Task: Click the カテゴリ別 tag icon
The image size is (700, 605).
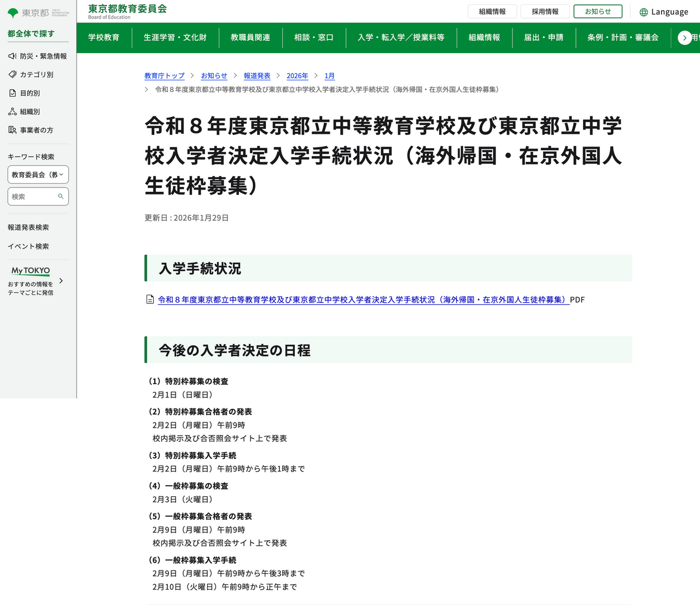Action: [x=13, y=74]
